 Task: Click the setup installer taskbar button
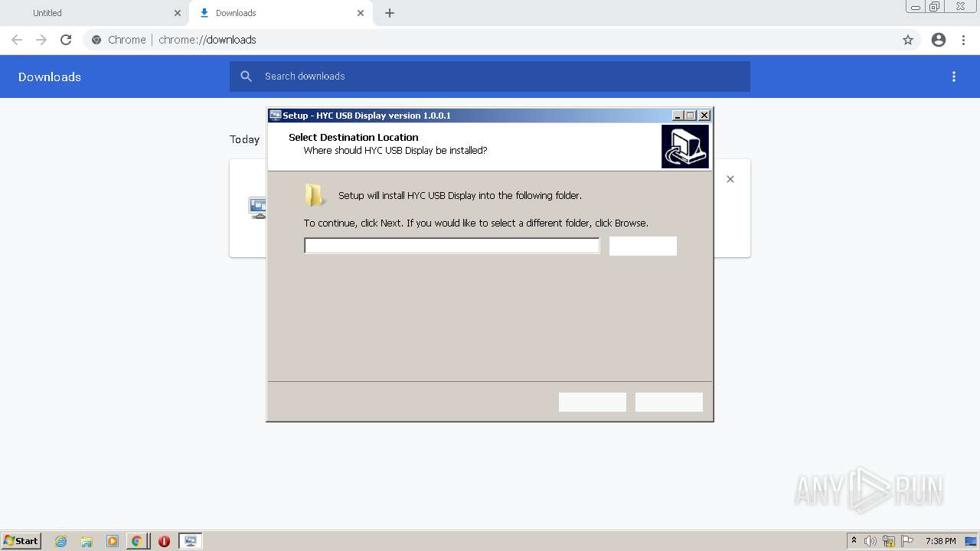click(x=191, y=541)
